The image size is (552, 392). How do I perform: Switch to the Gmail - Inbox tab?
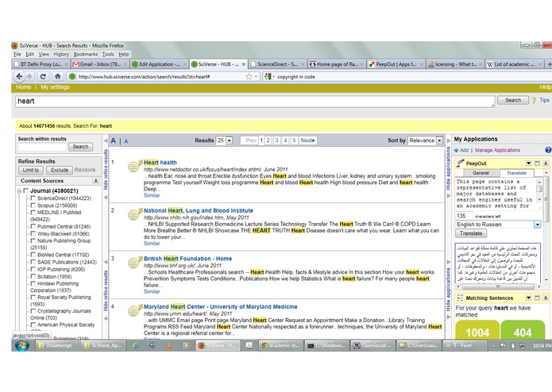100,64
